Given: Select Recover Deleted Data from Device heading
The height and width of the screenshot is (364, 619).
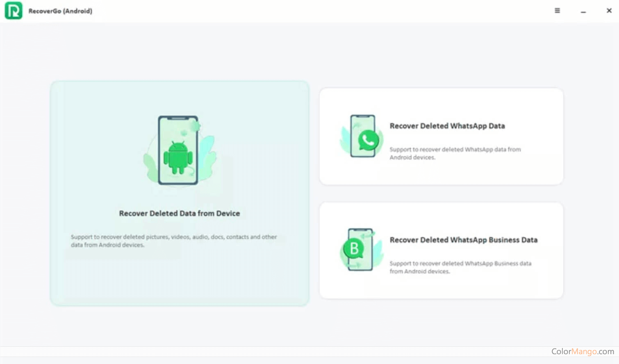Looking at the screenshot, I should [180, 214].
